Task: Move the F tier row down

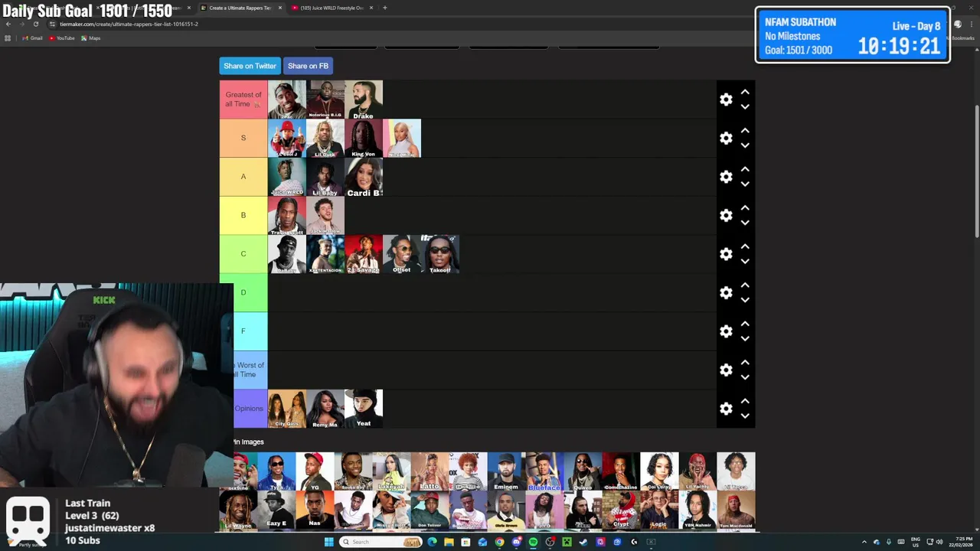Action: pyautogui.click(x=745, y=339)
